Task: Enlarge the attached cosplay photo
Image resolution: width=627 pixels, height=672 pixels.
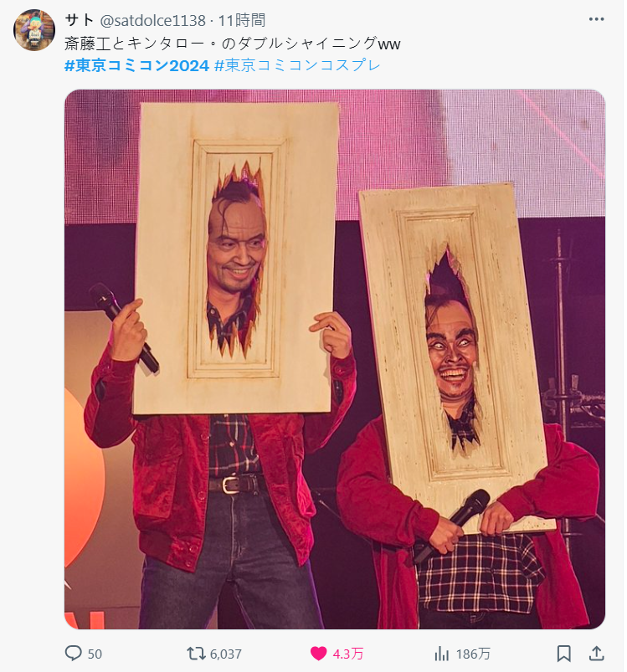Action: (335, 359)
